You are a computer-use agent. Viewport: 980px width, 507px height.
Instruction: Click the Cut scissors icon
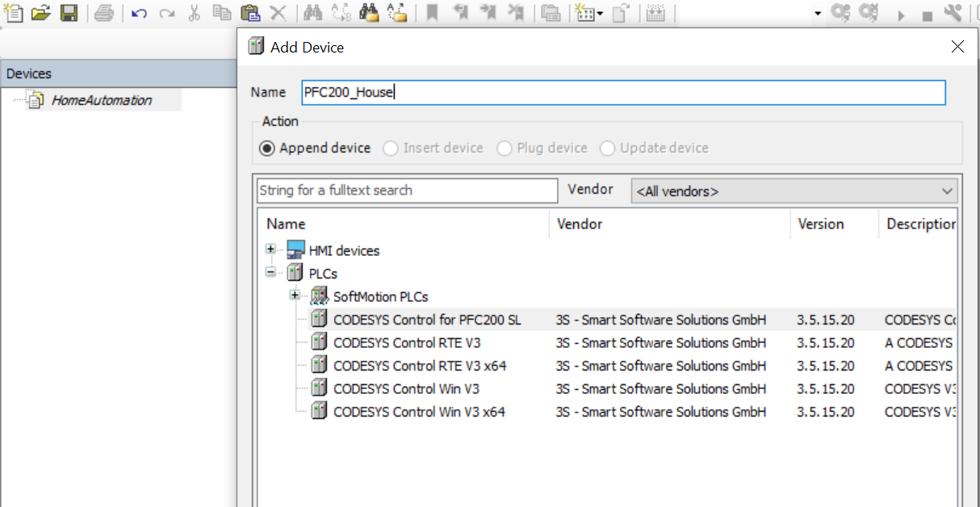pyautogui.click(x=195, y=13)
